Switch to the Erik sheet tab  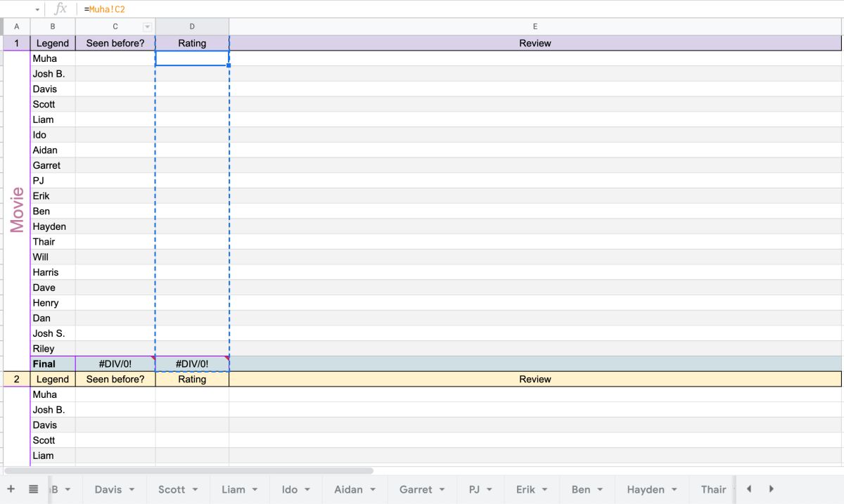point(525,489)
